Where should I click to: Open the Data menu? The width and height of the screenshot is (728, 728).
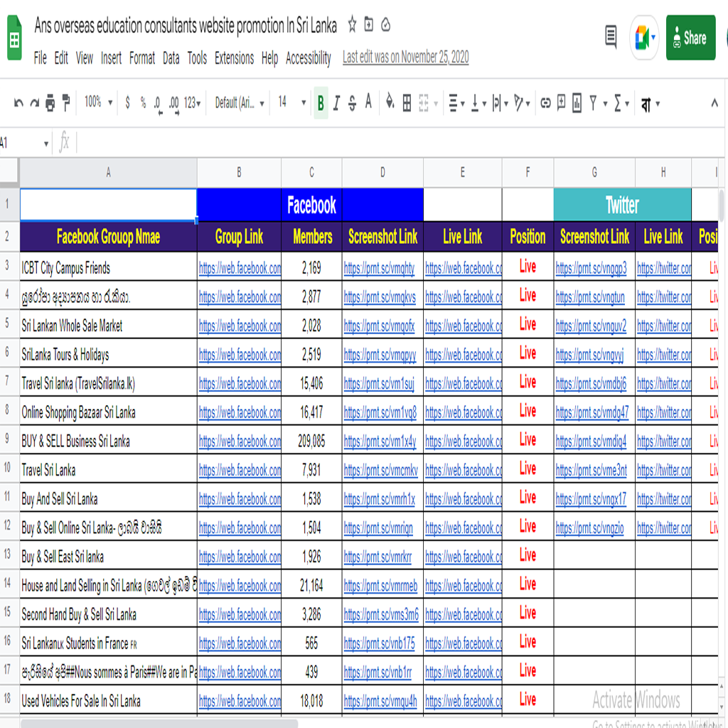pos(171,58)
